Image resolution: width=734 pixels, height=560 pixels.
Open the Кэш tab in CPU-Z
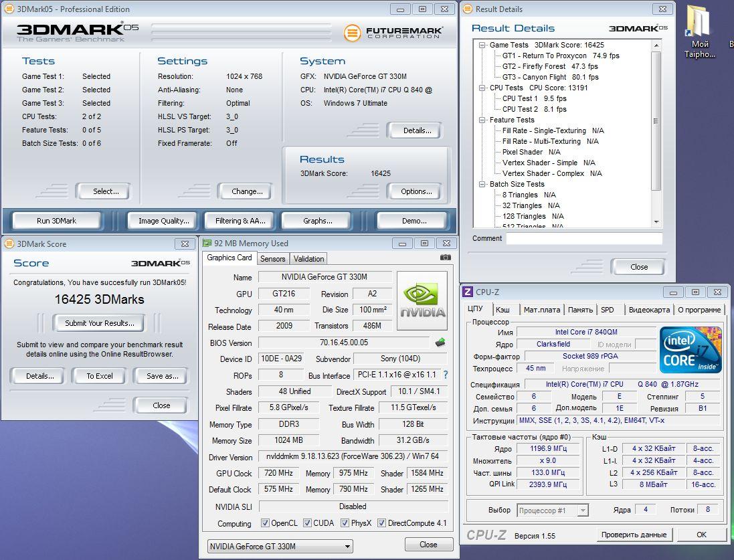point(502,310)
